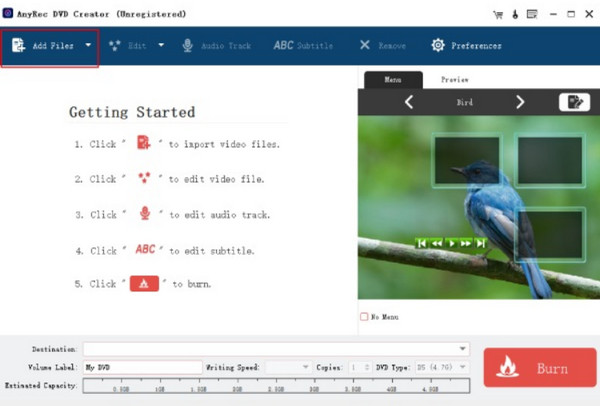
Task: Click the feedback menu icon in title bar
Action: pyautogui.click(x=532, y=15)
